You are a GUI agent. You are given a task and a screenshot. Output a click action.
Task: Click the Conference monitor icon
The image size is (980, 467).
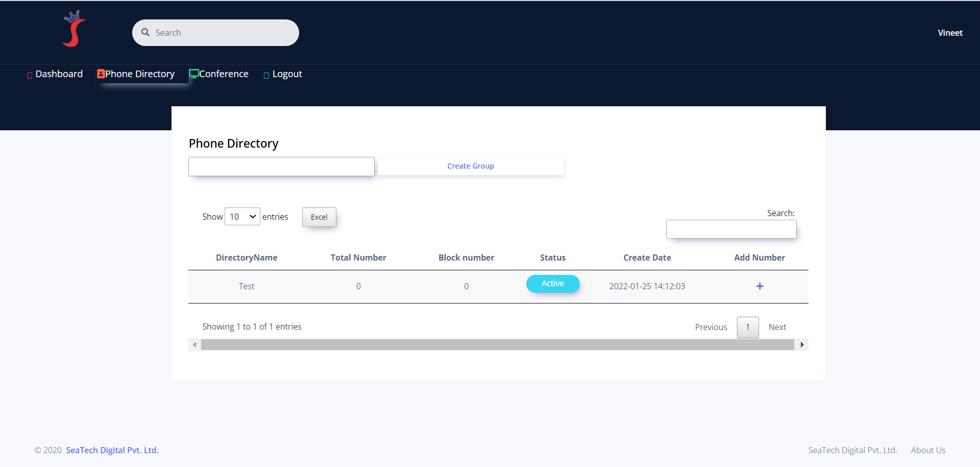pos(194,74)
